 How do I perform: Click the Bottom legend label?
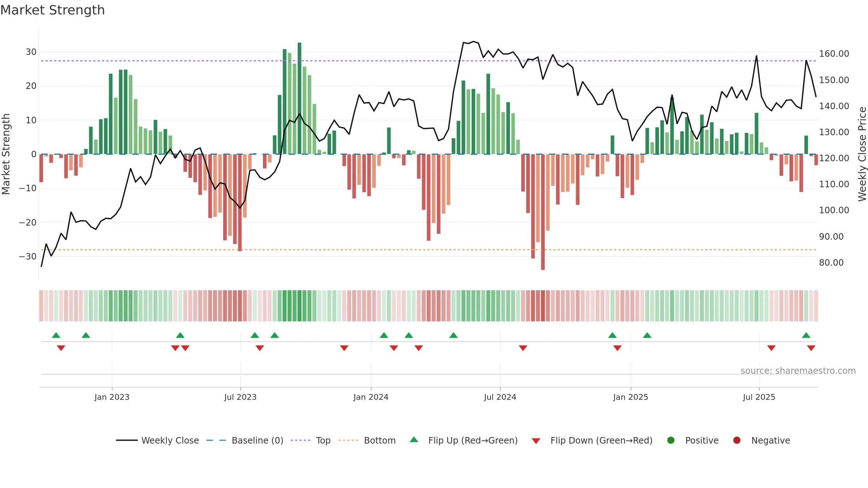(x=380, y=440)
